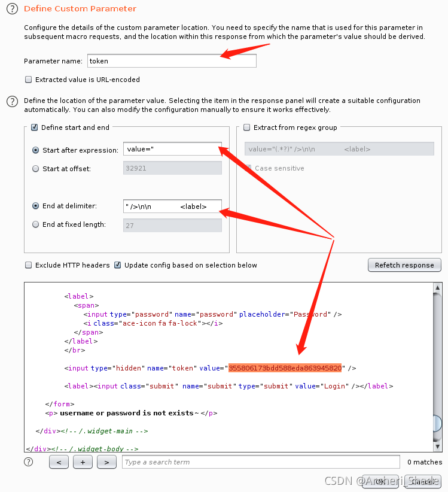Go to next search match with > button
448x492 pixels.
point(106,462)
